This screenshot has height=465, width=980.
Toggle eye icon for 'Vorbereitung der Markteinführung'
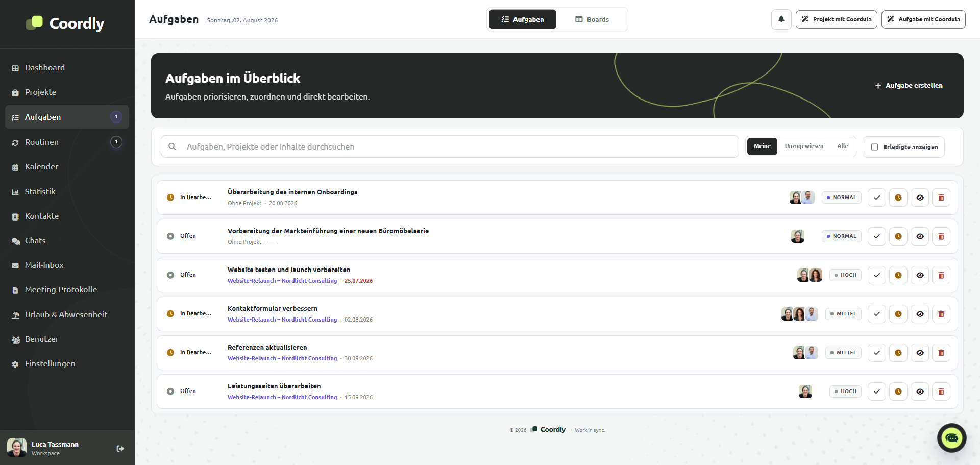click(x=919, y=236)
